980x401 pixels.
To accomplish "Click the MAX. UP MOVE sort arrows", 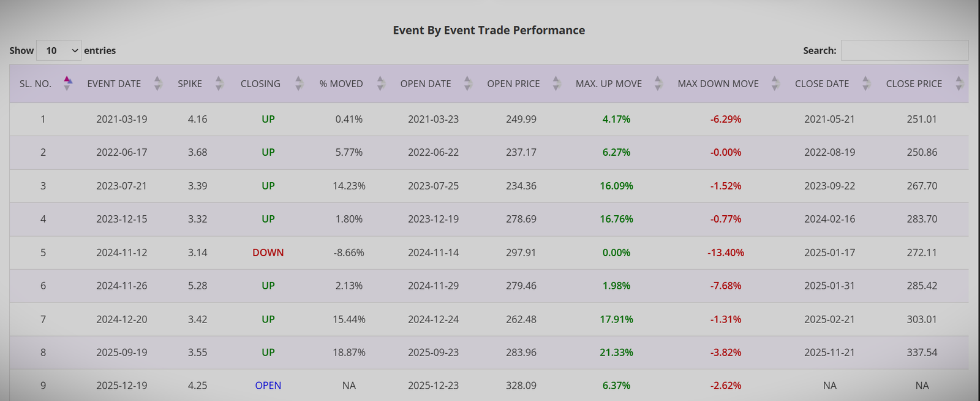I will click(657, 83).
